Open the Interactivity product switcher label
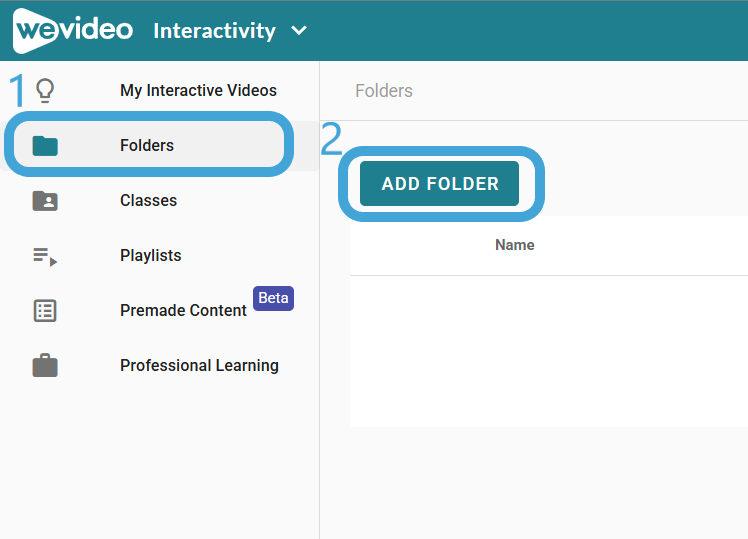 point(214,31)
